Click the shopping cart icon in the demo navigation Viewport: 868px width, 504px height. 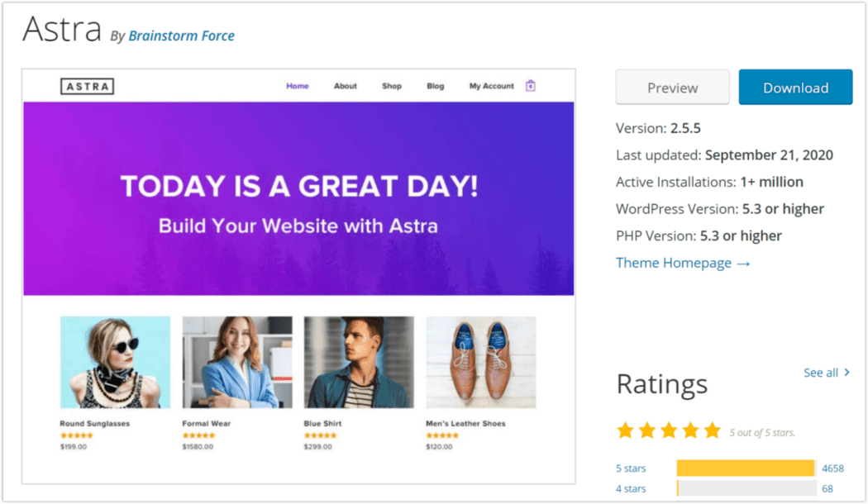[532, 85]
